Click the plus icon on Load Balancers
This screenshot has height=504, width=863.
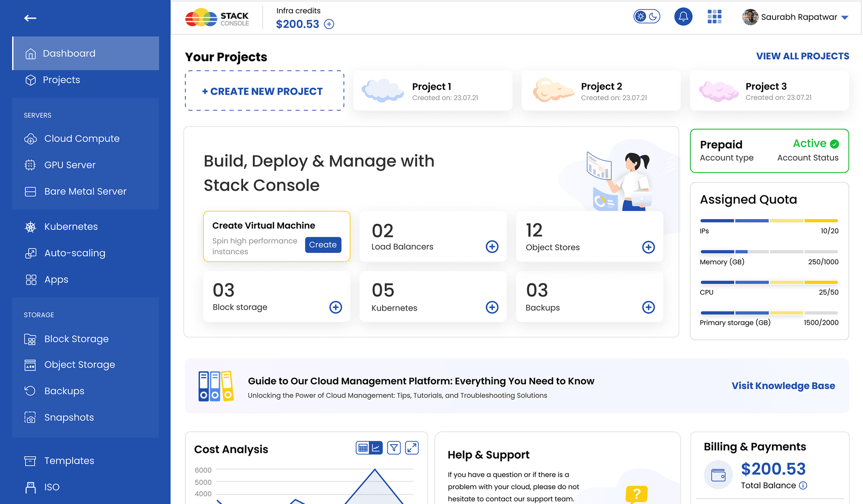[x=492, y=247]
